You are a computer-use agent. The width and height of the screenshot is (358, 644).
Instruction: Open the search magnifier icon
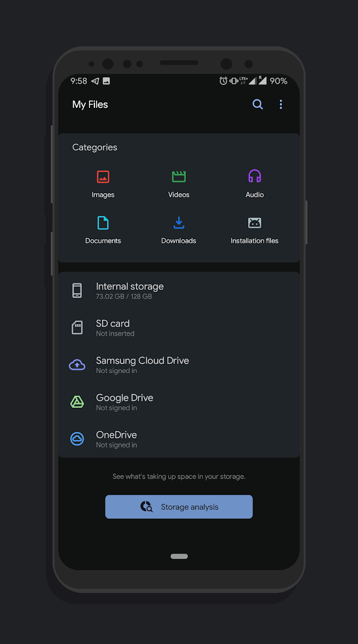click(x=258, y=104)
